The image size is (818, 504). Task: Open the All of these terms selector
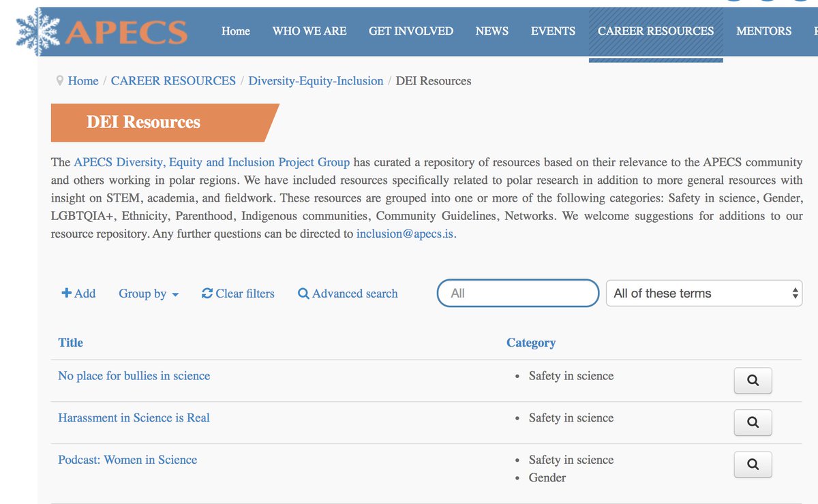coord(704,293)
